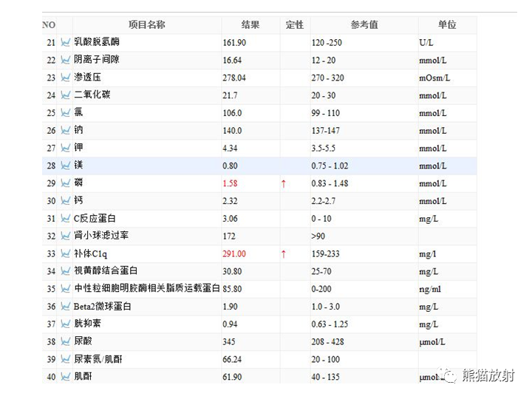Image resolution: width=532 pixels, height=399 pixels.
Task: Select result value 16.64
Action: point(232,61)
